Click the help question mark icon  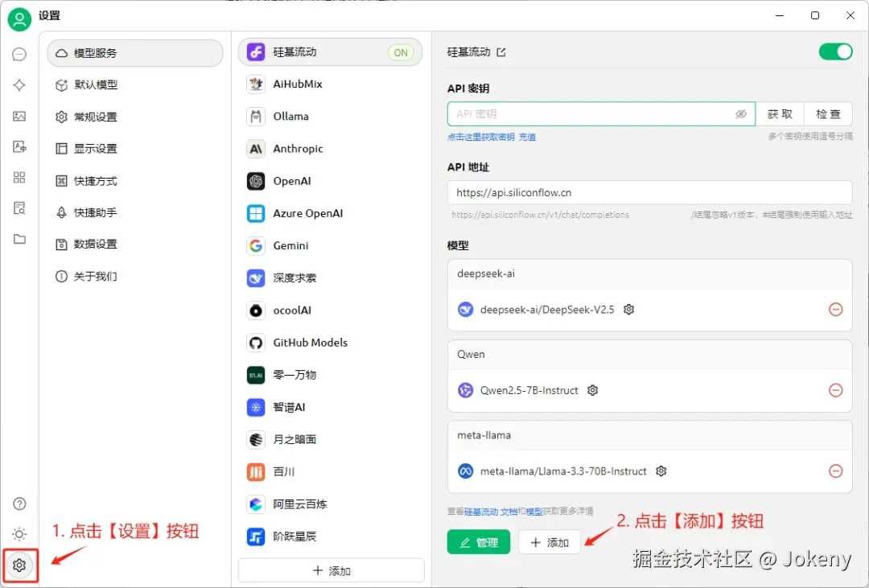[19, 504]
